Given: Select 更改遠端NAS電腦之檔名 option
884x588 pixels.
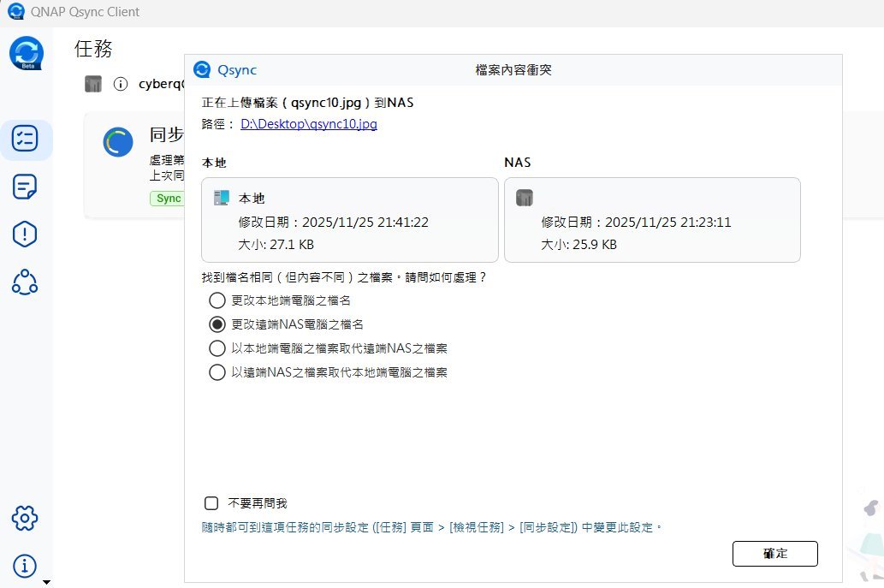Looking at the screenshot, I should tap(217, 324).
